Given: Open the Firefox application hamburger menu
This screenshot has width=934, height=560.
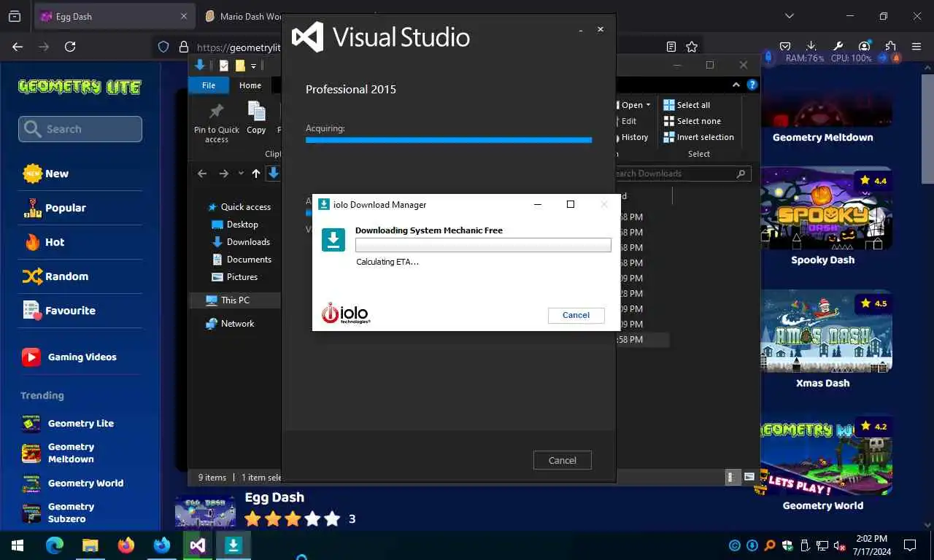Looking at the screenshot, I should [916, 47].
